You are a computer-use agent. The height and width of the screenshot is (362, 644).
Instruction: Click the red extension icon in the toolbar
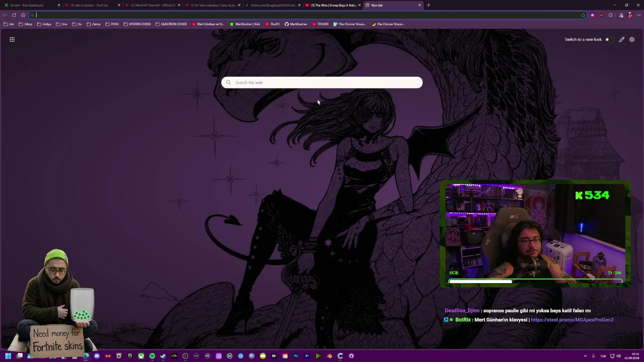coord(601,15)
